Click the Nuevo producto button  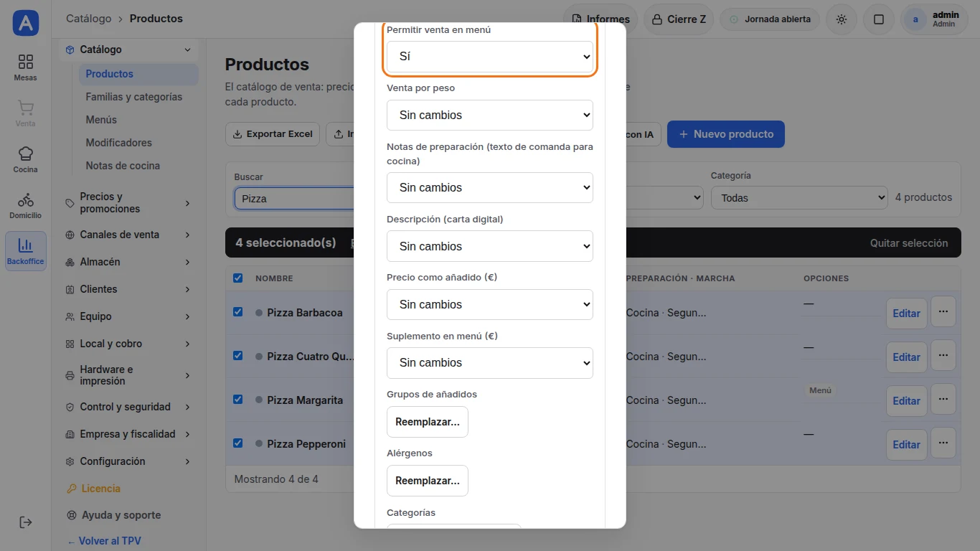[x=726, y=134]
